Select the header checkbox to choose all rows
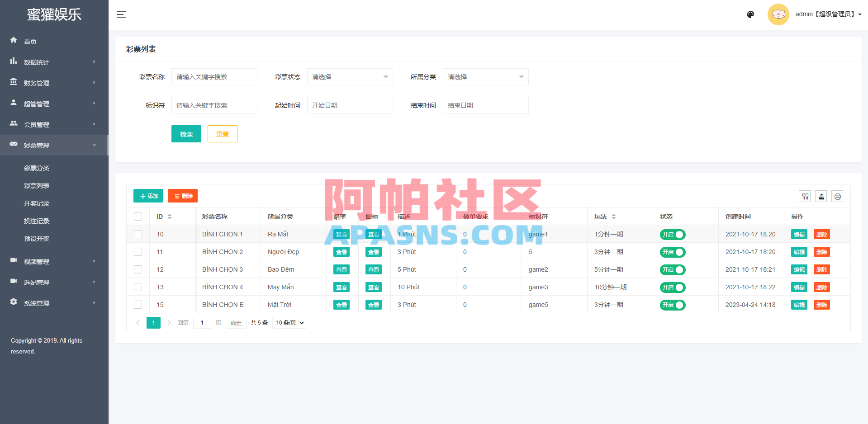Screen dimensions: 868x424 coord(138,216)
